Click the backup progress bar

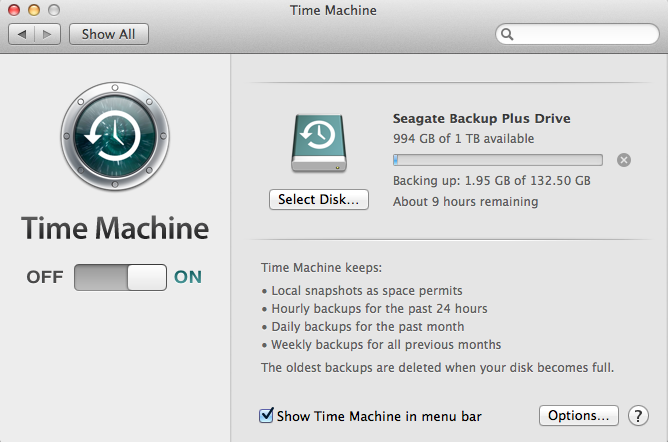(x=498, y=160)
